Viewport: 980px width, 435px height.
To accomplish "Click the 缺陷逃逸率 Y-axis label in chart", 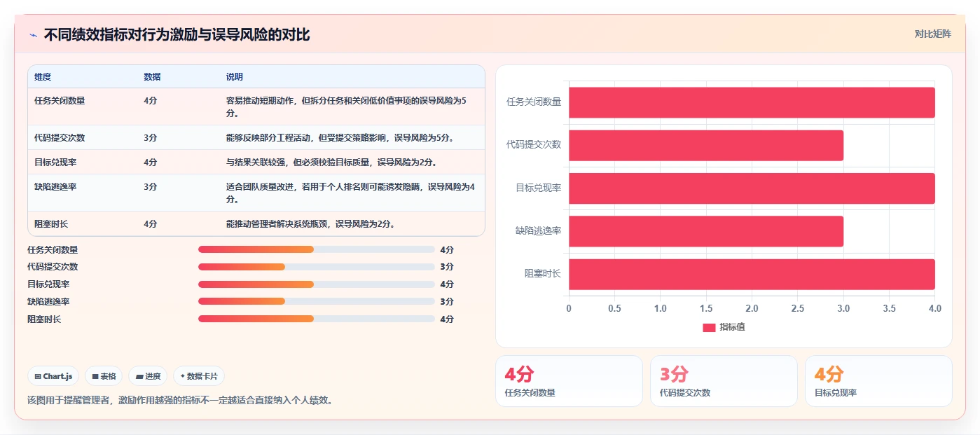I will (539, 231).
